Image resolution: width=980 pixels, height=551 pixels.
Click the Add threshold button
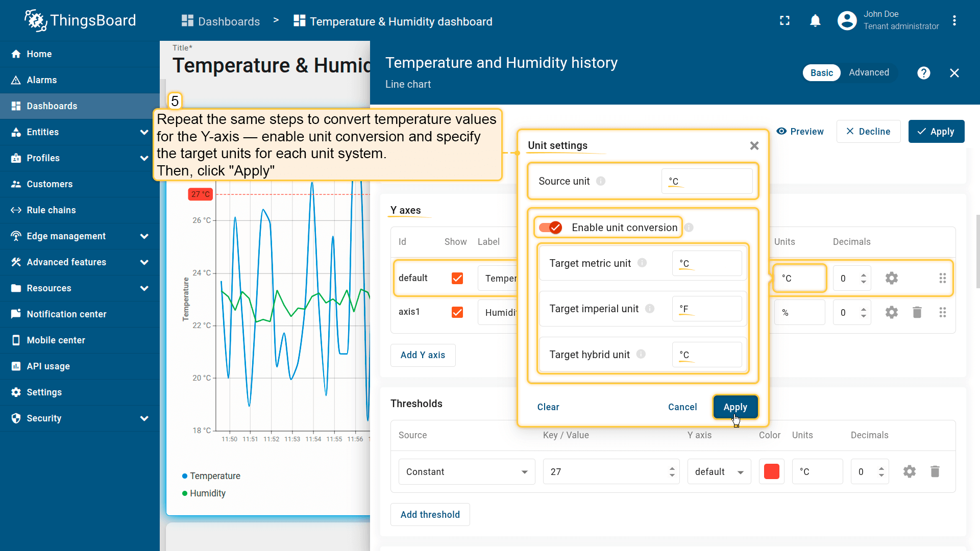click(430, 515)
